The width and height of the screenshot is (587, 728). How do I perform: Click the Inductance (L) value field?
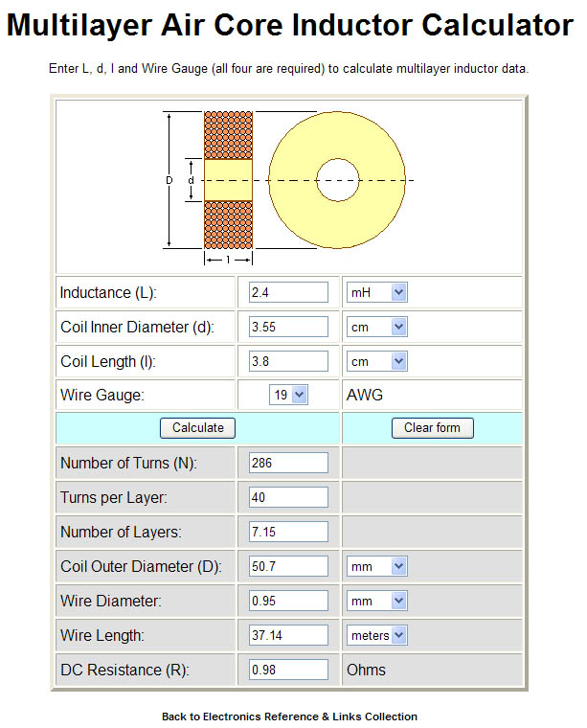(x=288, y=292)
